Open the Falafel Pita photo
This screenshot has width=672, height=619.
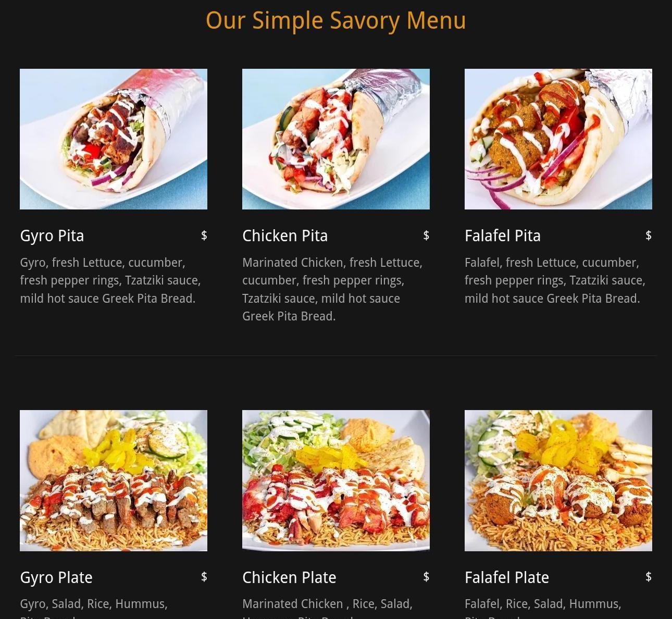[x=558, y=139]
